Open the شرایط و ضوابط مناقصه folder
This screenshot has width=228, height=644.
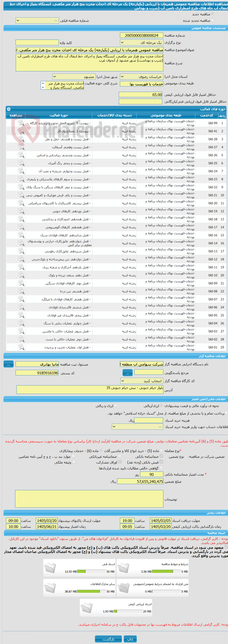click(124, 568)
